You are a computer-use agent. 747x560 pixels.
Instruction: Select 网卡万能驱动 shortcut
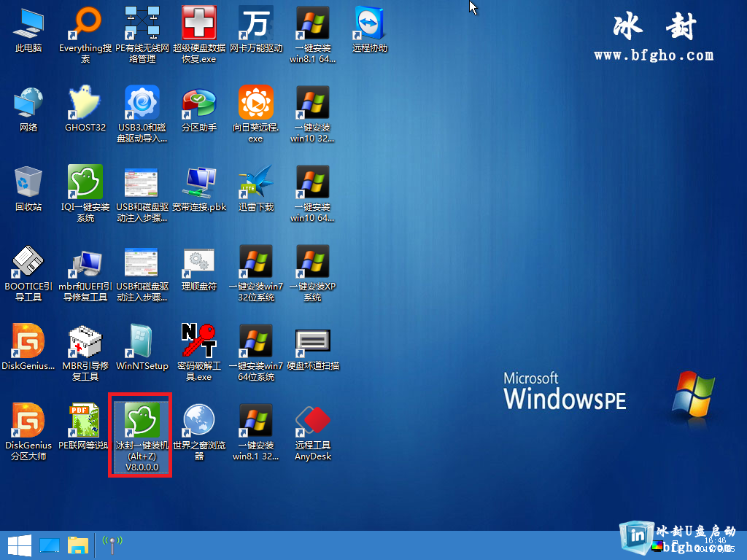(256, 29)
